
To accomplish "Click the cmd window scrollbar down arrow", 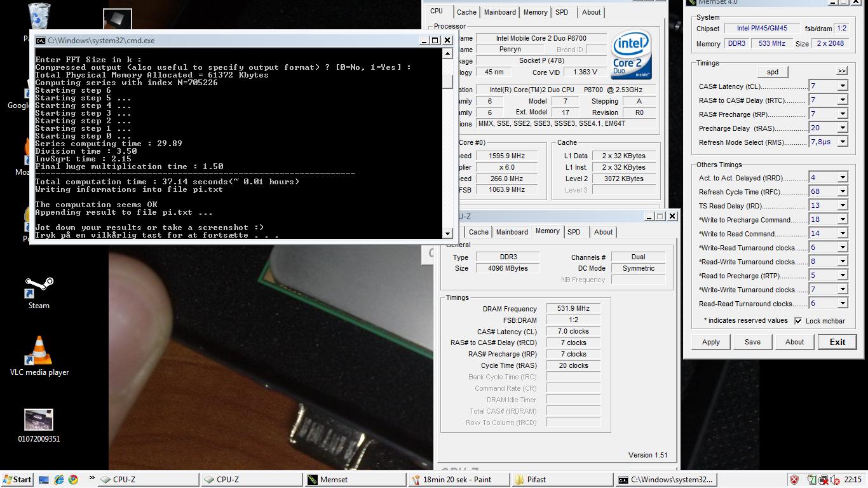I will (x=448, y=233).
